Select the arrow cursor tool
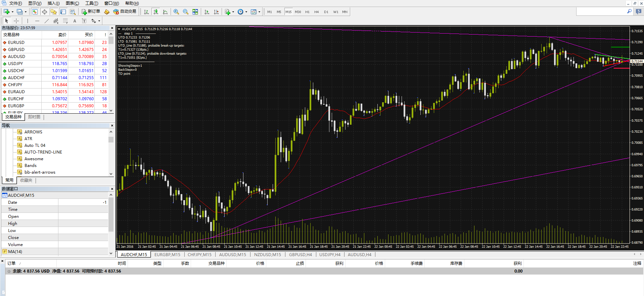 point(7,21)
